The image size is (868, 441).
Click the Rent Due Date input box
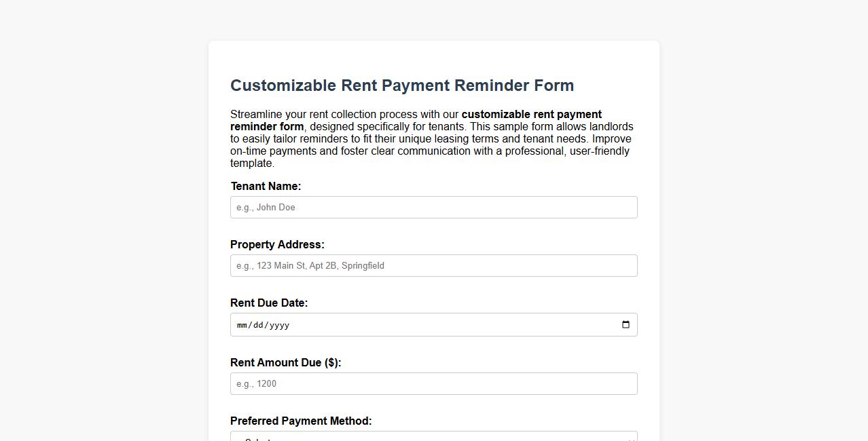pos(433,324)
